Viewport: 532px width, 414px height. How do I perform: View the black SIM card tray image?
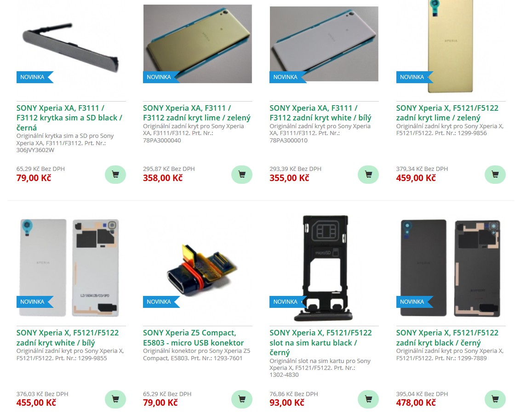click(324, 268)
